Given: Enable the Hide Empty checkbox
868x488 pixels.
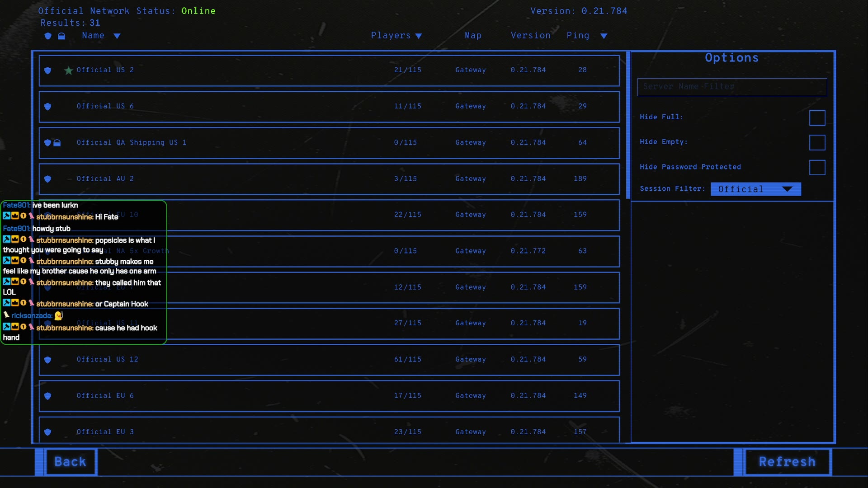Looking at the screenshot, I should click(x=817, y=143).
